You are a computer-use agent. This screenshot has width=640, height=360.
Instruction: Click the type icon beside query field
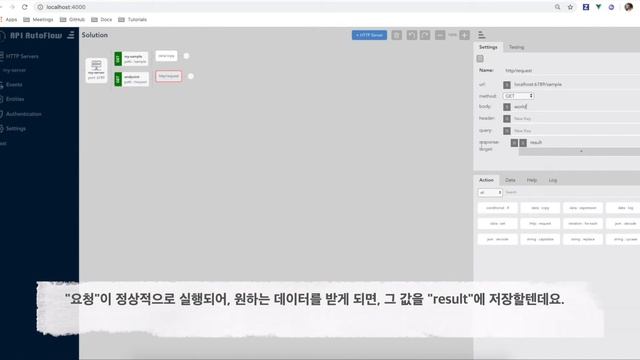507,131
